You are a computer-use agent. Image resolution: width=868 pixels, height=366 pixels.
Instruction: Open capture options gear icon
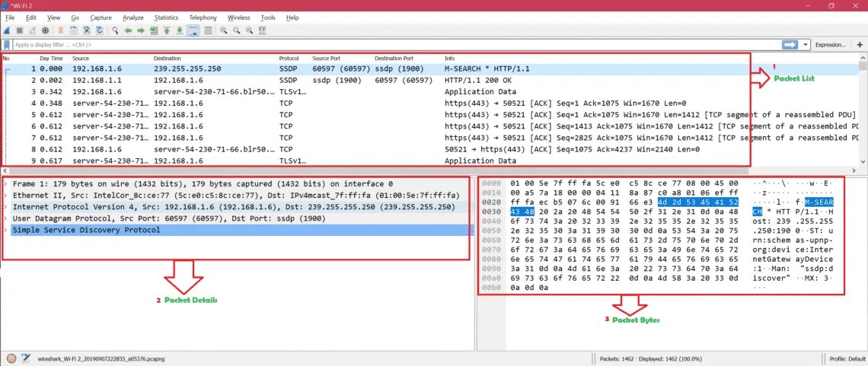point(46,30)
